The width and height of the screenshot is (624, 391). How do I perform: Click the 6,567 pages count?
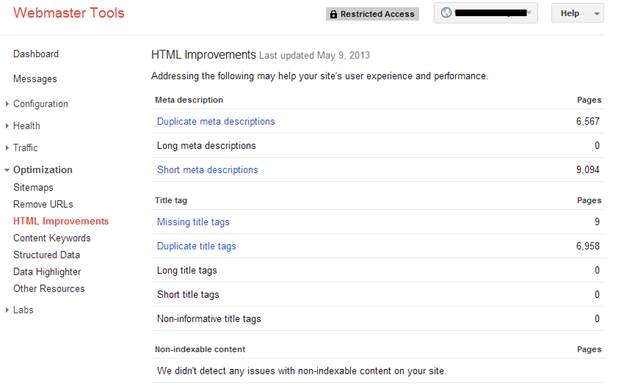(588, 121)
